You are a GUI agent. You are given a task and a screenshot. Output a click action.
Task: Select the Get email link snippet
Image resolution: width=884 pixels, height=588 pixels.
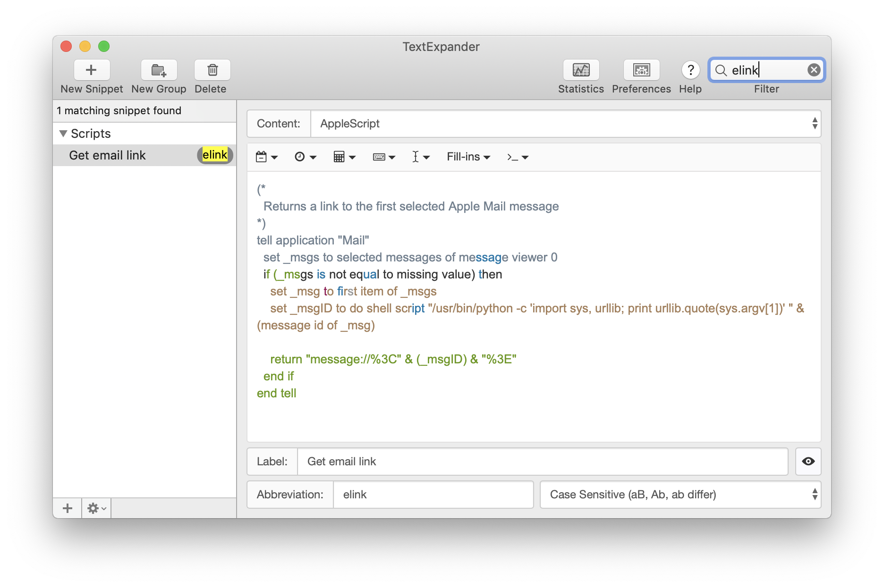[144, 155]
